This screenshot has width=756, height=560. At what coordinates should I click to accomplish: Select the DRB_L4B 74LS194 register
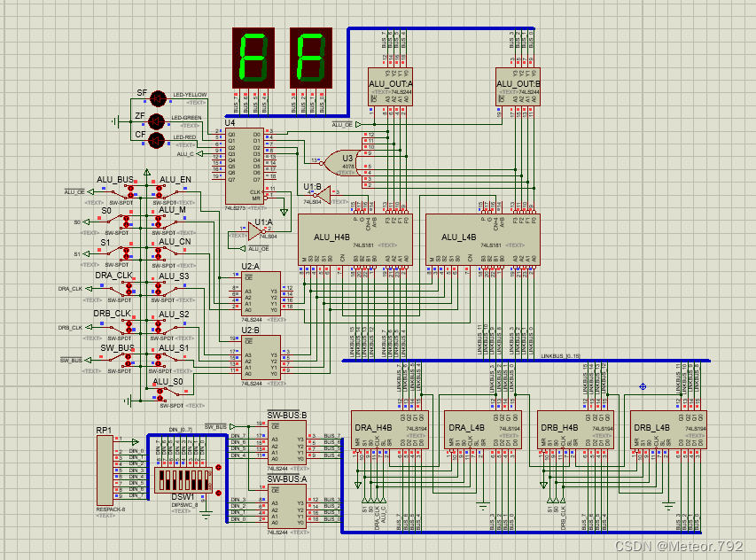coord(669,430)
